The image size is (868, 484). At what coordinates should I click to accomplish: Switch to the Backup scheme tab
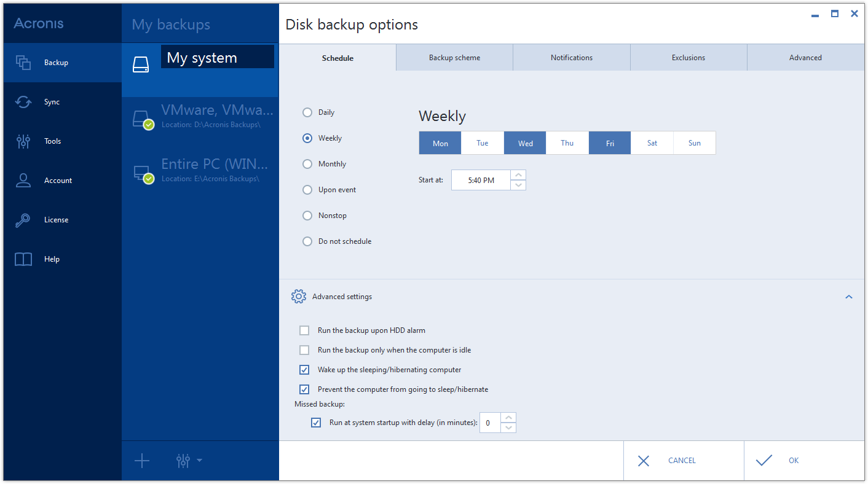click(454, 57)
